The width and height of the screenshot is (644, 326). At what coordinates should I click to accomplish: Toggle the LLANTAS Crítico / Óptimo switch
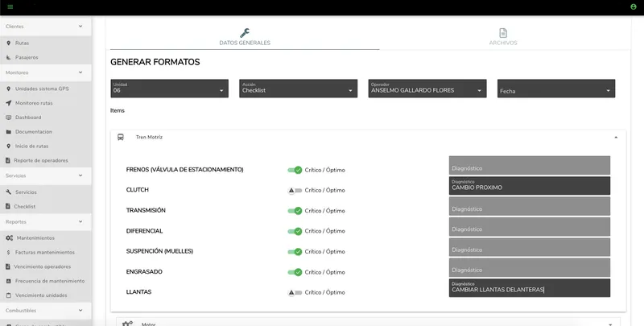295,292
